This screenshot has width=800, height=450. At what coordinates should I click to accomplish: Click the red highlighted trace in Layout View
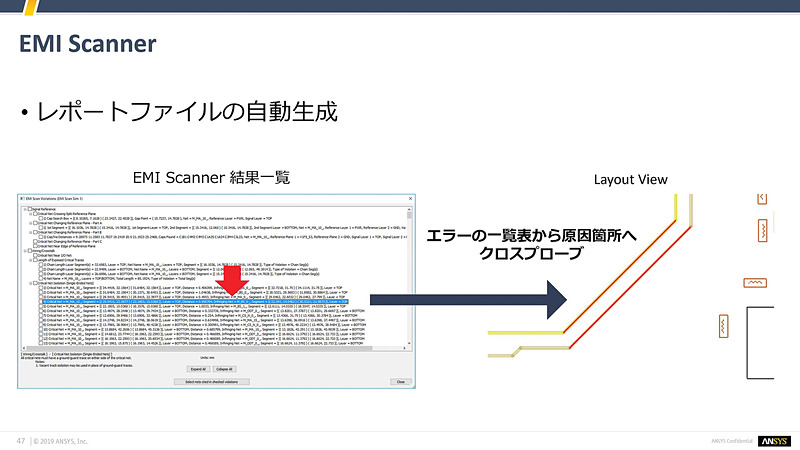(633, 286)
